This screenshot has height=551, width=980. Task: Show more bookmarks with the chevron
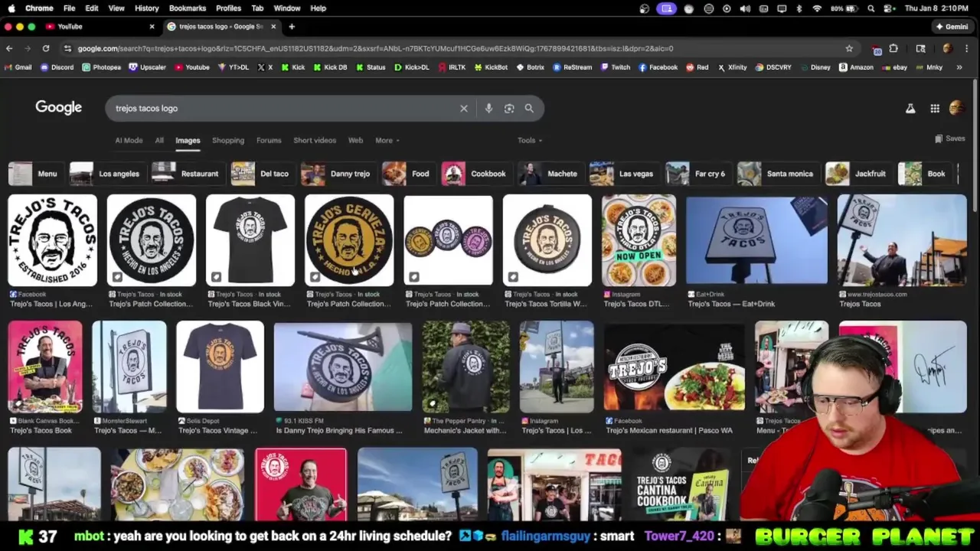point(959,67)
